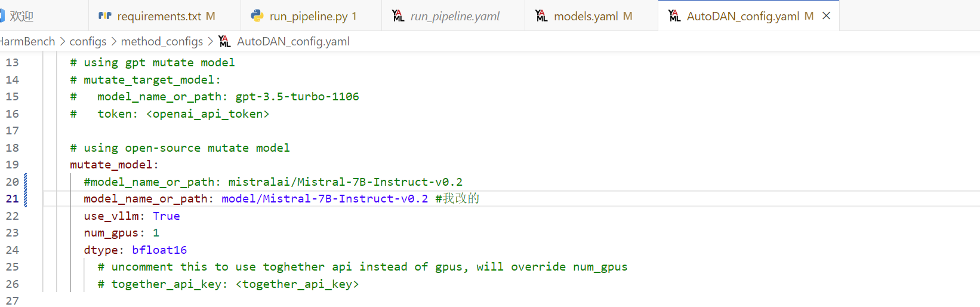The image size is (980, 307).
Task: Click the value 'model/Mistral-7B-Instruct-v0.2'
Action: pyautogui.click(x=325, y=198)
